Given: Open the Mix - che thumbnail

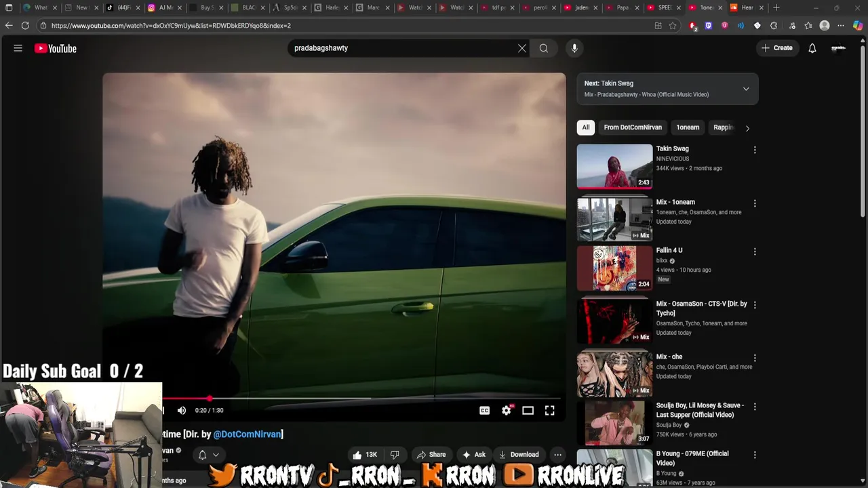Looking at the screenshot, I should pos(614,374).
